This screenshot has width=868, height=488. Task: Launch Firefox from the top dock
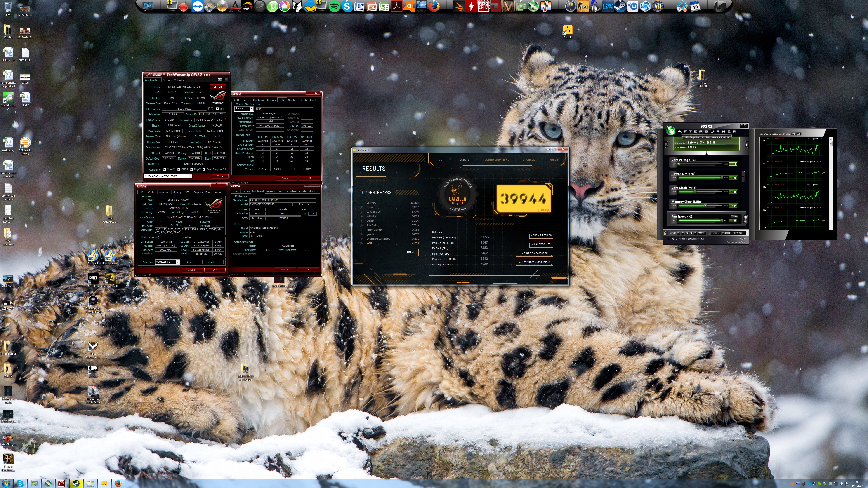[434, 6]
